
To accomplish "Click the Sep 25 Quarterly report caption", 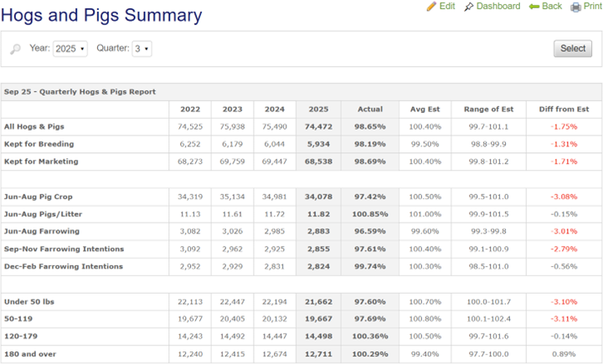I will (80, 92).
